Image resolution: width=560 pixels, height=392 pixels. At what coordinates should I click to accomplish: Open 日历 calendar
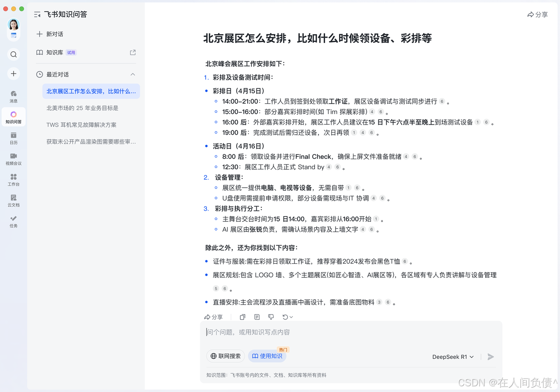14,138
